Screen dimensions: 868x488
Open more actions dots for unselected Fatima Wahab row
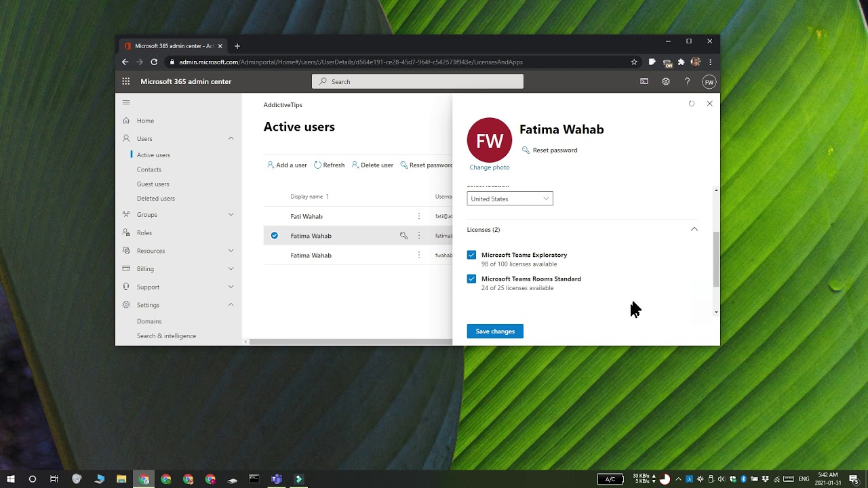[x=419, y=256]
